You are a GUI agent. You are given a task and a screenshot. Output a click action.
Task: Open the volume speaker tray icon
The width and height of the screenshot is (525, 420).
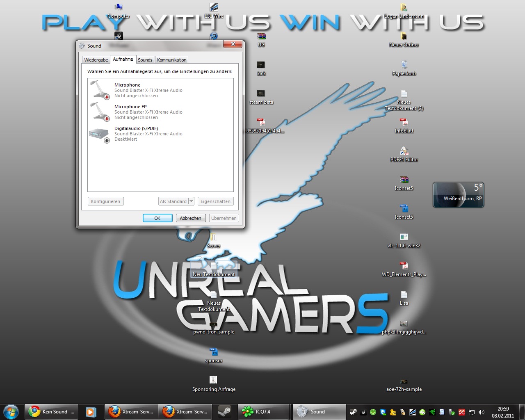(482, 412)
